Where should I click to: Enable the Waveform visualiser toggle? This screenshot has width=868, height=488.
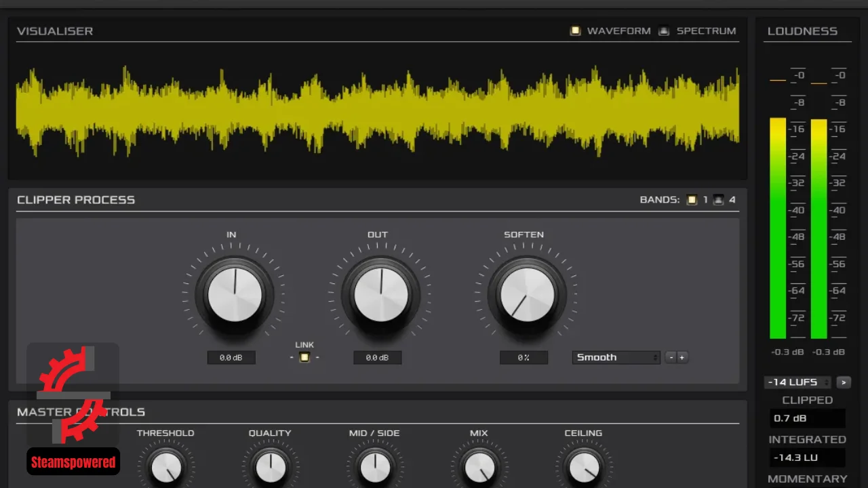pyautogui.click(x=576, y=30)
